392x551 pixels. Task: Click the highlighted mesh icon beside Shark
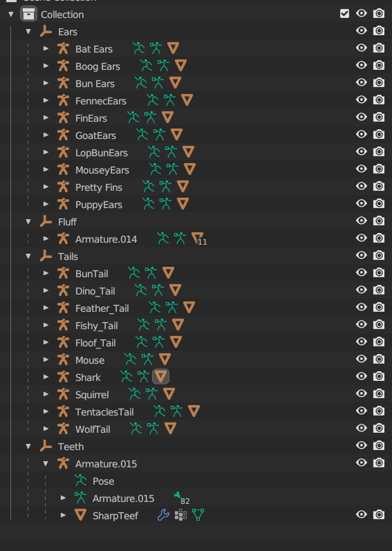coord(160,377)
